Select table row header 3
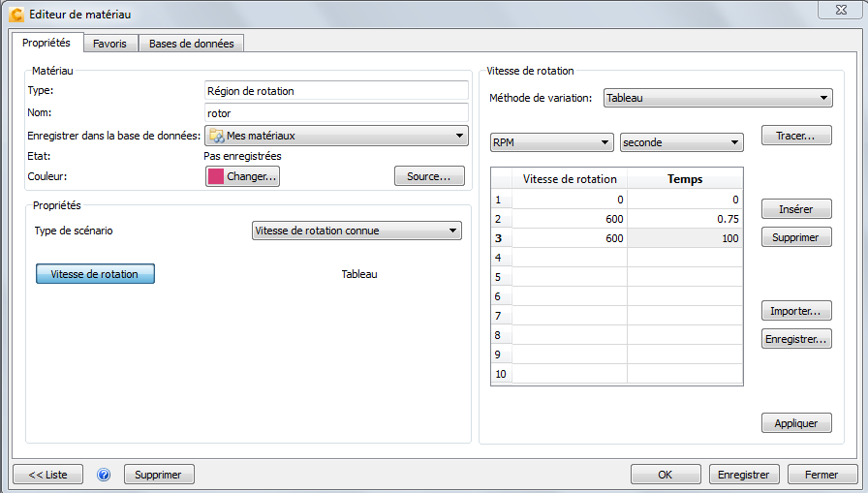This screenshot has width=868, height=493. point(501,238)
